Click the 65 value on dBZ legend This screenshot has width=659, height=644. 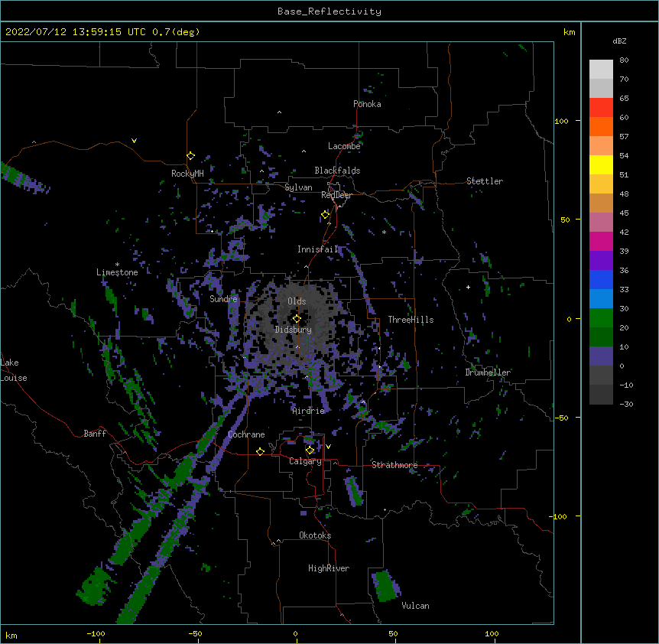click(x=624, y=98)
